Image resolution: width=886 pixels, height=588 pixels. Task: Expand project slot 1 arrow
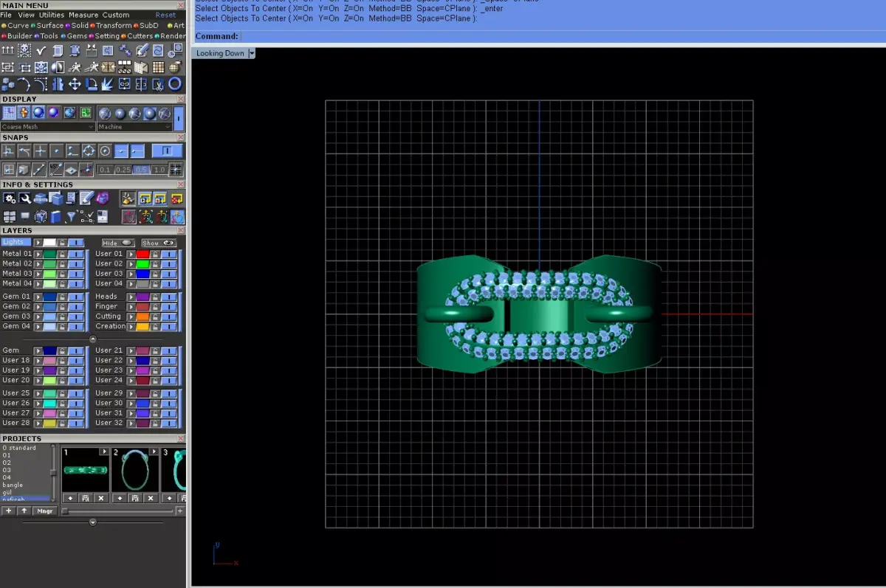click(104, 452)
